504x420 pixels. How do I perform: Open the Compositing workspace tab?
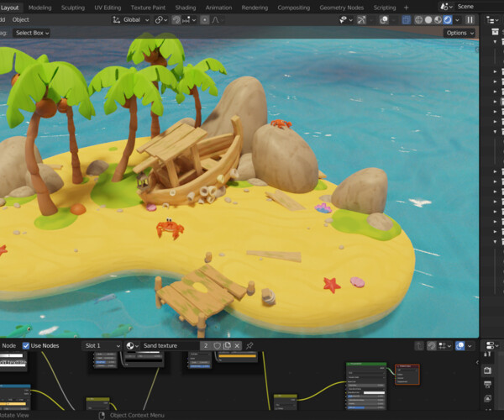point(294,8)
